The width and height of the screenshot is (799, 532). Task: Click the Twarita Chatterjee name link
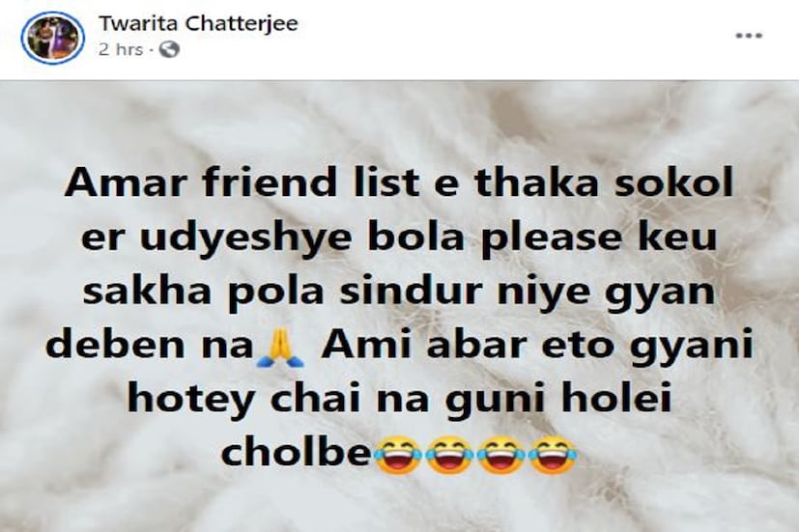pos(198,23)
